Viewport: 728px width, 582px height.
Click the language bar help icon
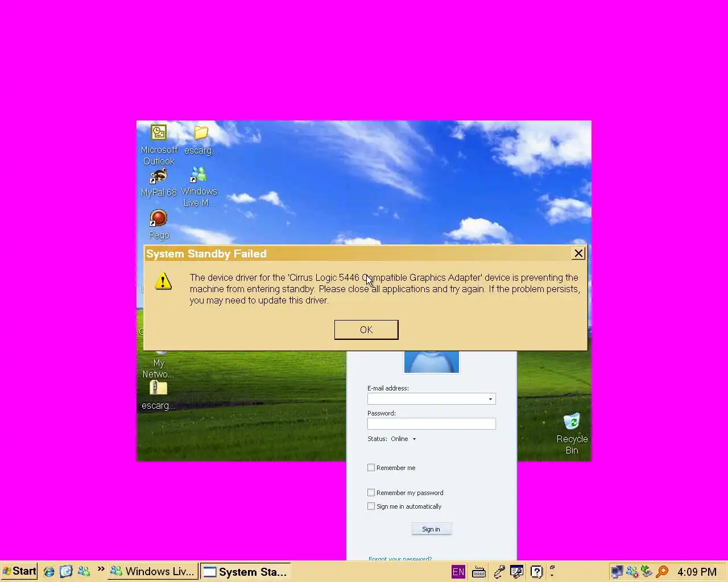pyautogui.click(x=536, y=572)
